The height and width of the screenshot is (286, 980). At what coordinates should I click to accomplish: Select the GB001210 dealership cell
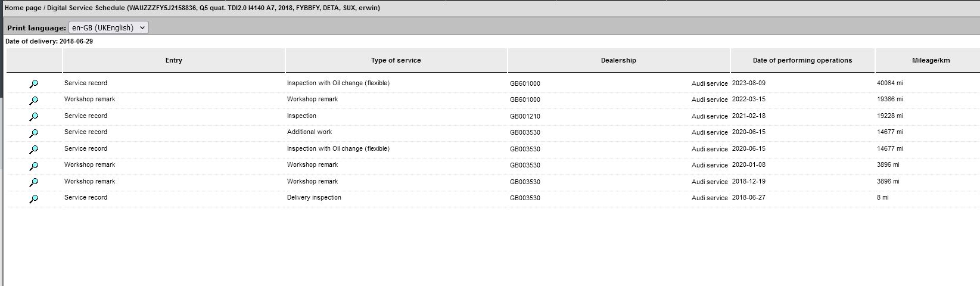click(x=525, y=116)
